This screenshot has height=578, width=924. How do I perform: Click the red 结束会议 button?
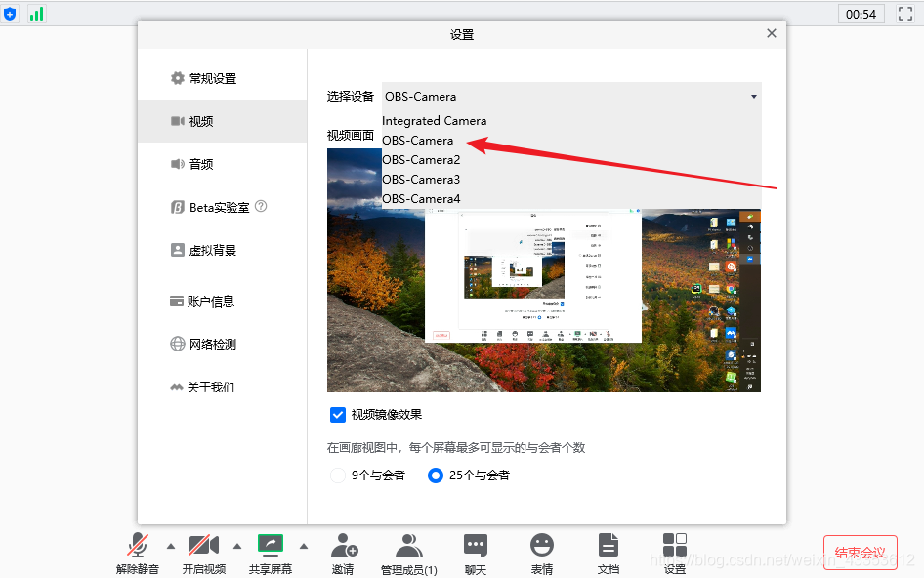coord(861,552)
